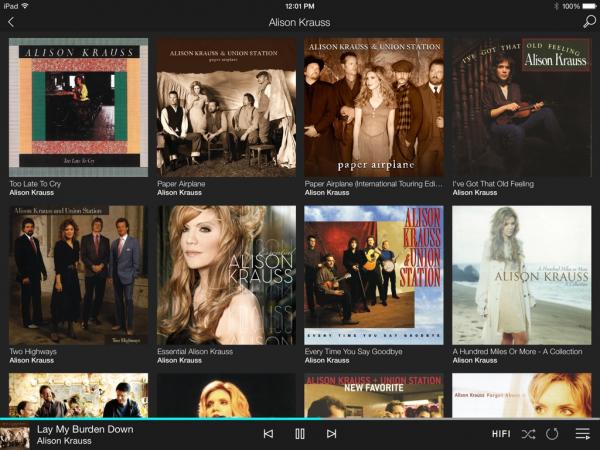600x450 pixels.
Task: Click the 'Too Late To Cry' title text
Action: click(x=35, y=184)
